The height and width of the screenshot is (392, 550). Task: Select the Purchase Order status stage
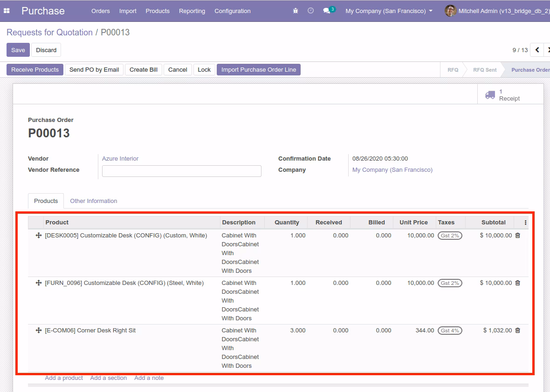point(530,70)
